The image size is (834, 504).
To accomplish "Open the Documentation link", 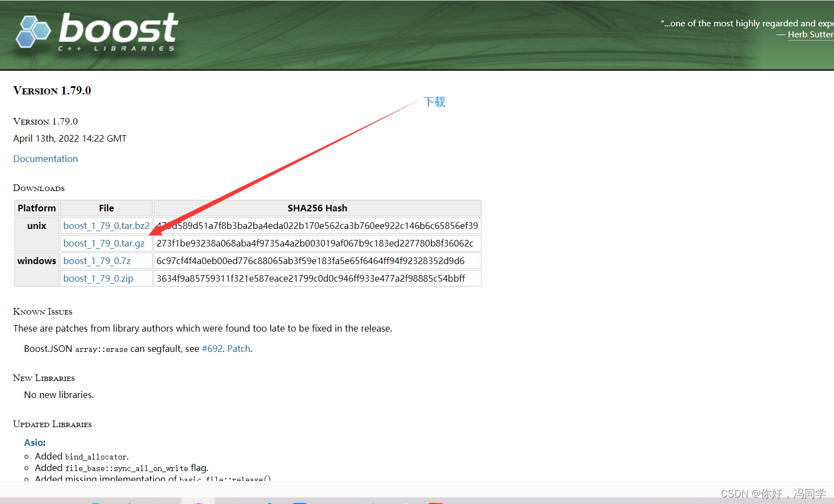I will 46,159.
